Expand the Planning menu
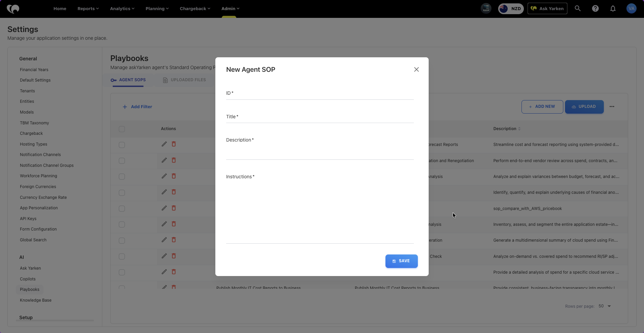The image size is (644, 333). coord(157,8)
